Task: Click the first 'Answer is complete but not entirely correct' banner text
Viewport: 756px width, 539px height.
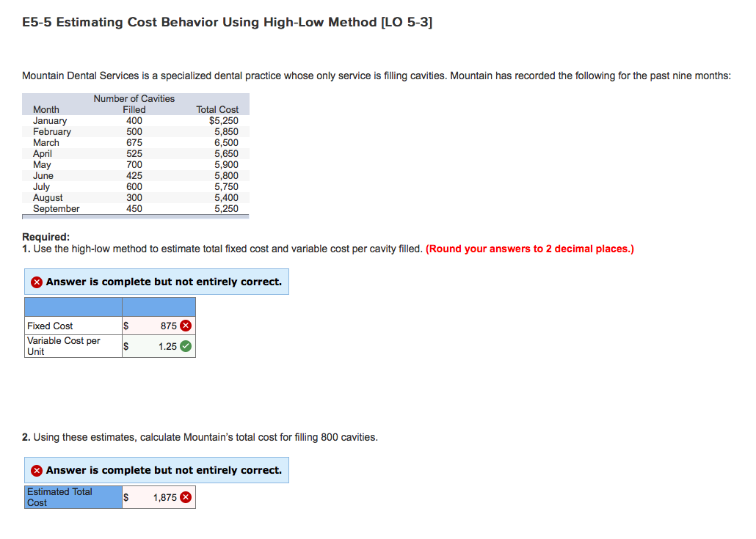Action: coord(164,282)
